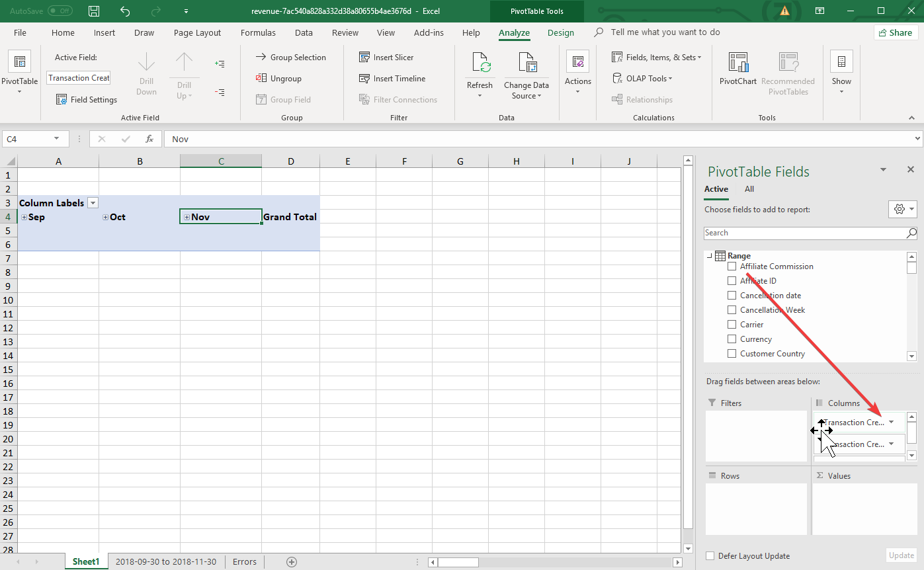Click the Group Selection button
The image size is (924, 570).
(290, 58)
